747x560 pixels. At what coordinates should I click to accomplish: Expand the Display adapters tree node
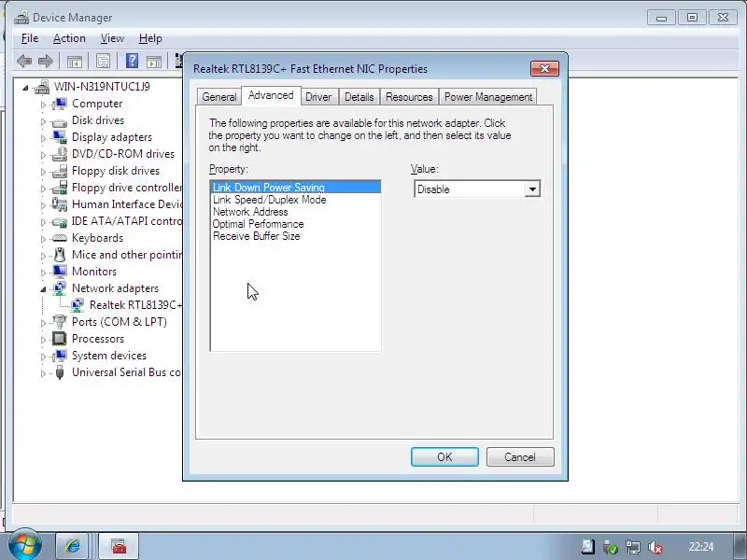pyautogui.click(x=43, y=138)
